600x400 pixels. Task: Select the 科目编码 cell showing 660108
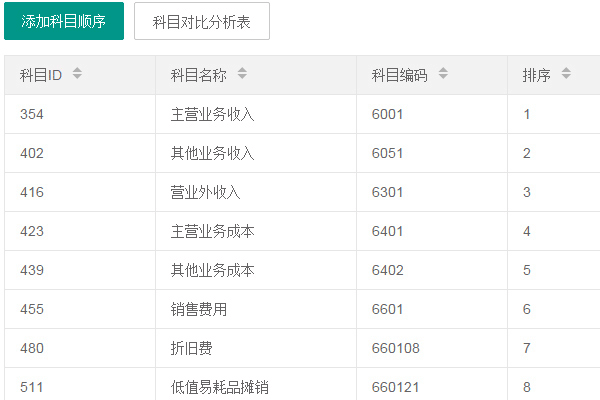(x=394, y=348)
